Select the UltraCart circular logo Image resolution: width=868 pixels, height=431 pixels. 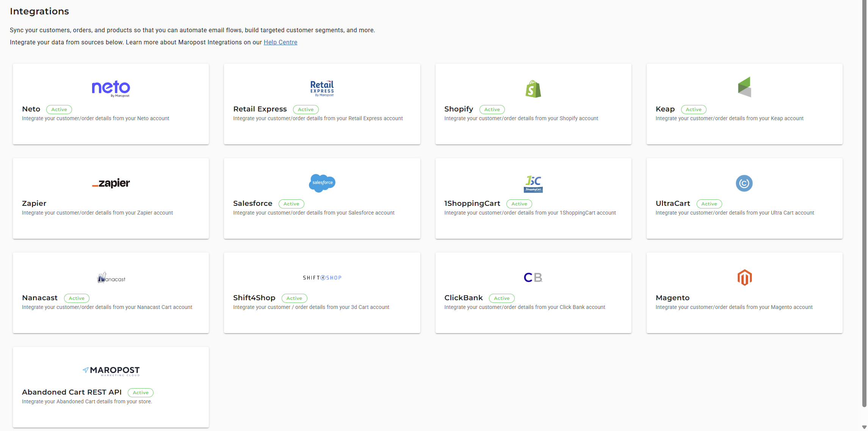(744, 183)
